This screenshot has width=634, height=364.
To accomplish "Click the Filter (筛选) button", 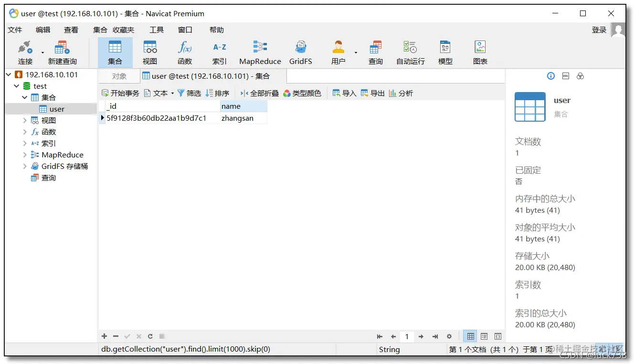I will (x=189, y=93).
